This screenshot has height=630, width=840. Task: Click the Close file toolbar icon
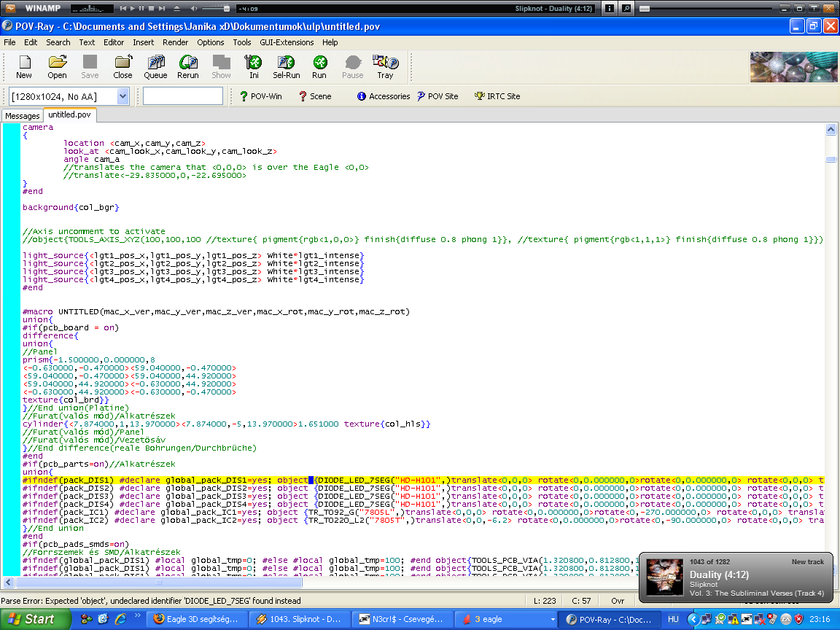[x=122, y=66]
